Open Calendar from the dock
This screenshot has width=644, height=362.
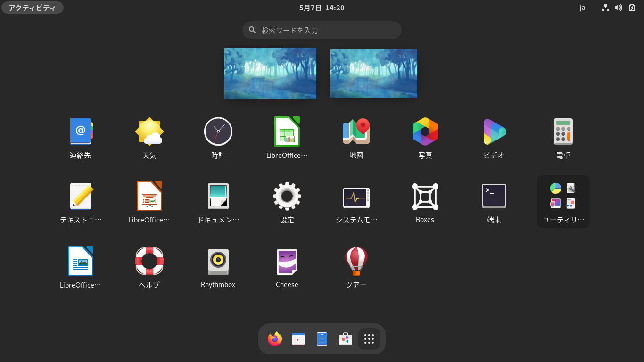tap(298, 339)
